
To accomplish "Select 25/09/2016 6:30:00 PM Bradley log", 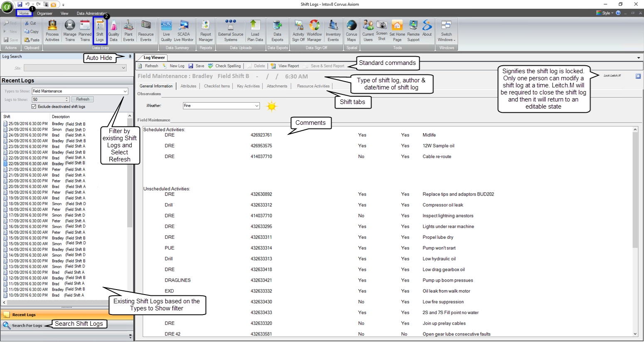I will 45,124.
